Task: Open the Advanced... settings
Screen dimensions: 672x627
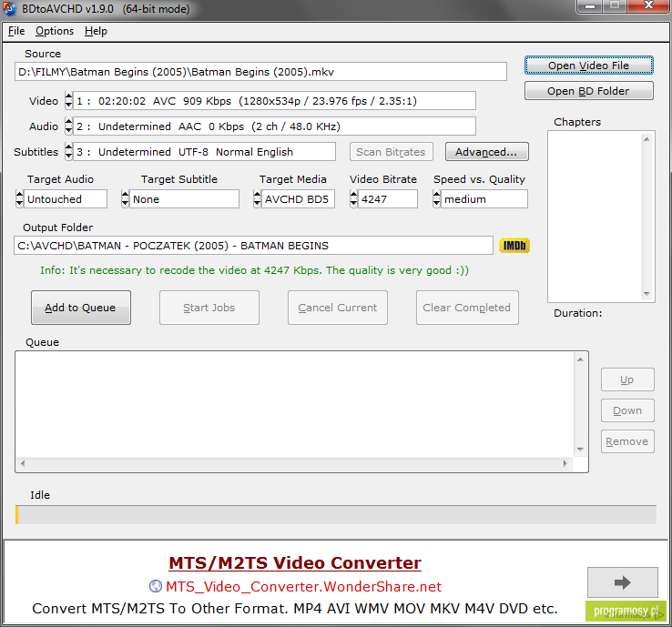Action: click(487, 152)
